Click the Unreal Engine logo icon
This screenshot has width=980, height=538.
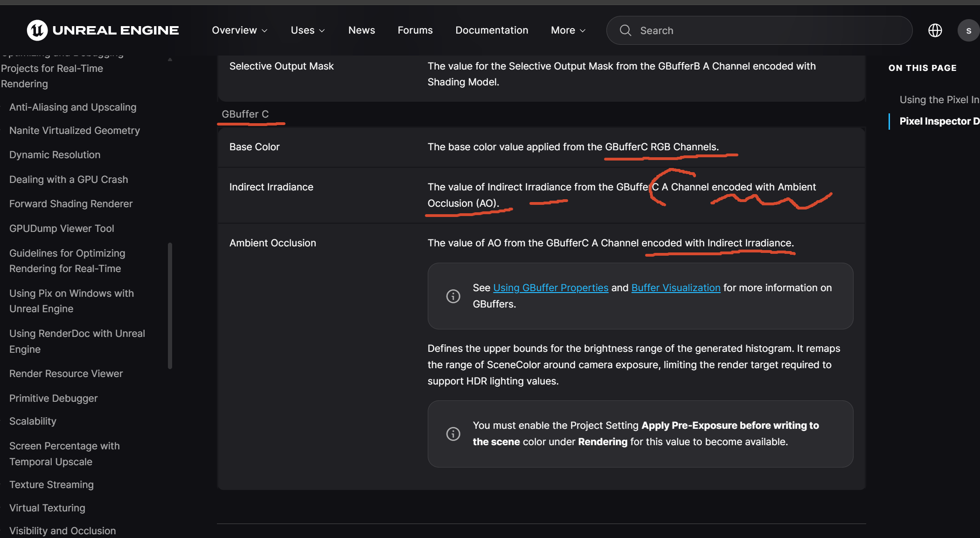(x=37, y=30)
